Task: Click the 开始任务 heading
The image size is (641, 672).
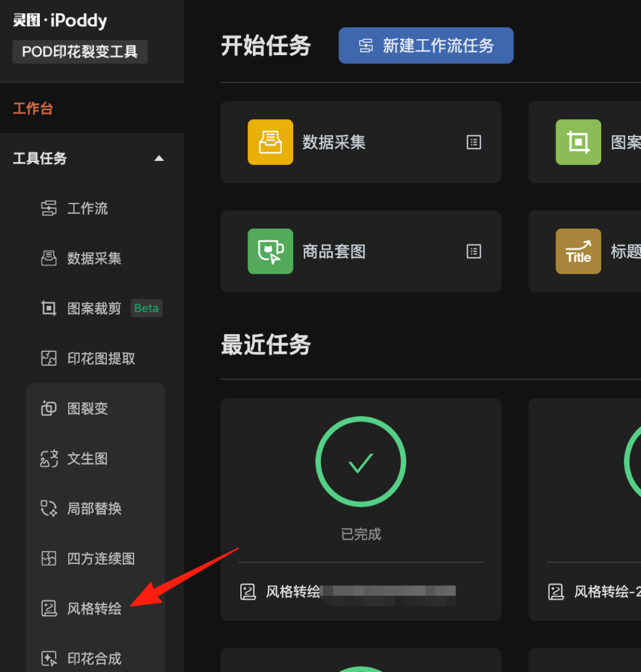Action: [266, 46]
